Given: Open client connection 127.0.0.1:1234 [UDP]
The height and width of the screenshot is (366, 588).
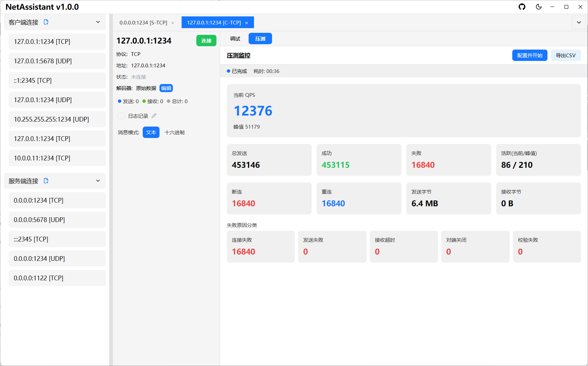Looking at the screenshot, I should [57, 100].
